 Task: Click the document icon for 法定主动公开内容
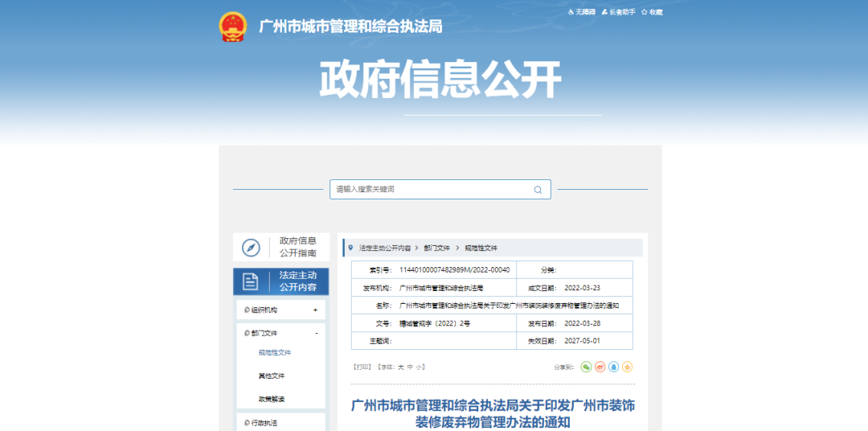tap(251, 281)
